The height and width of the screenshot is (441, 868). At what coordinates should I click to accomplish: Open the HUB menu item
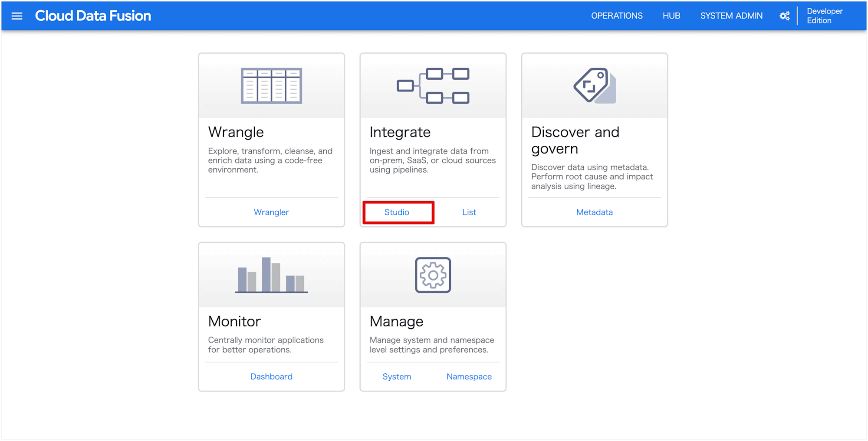coord(671,16)
